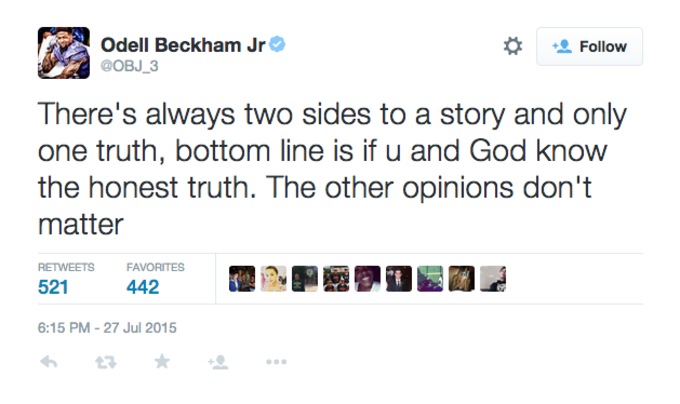Click the second retweeter avatar
Image resolution: width=680 pixels, height=404 pixels.
click(273, 279)
